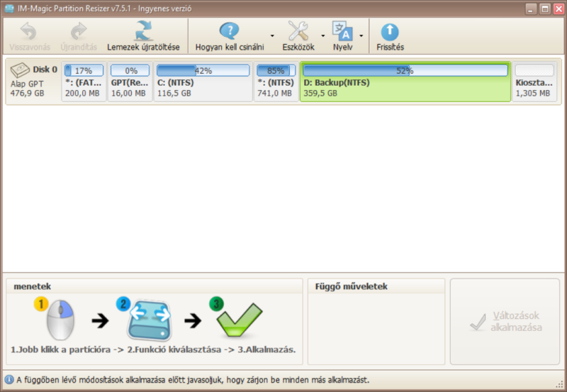Click the info icon in status bar
This screenshot has width=567, height=392.
pos(9,380)
